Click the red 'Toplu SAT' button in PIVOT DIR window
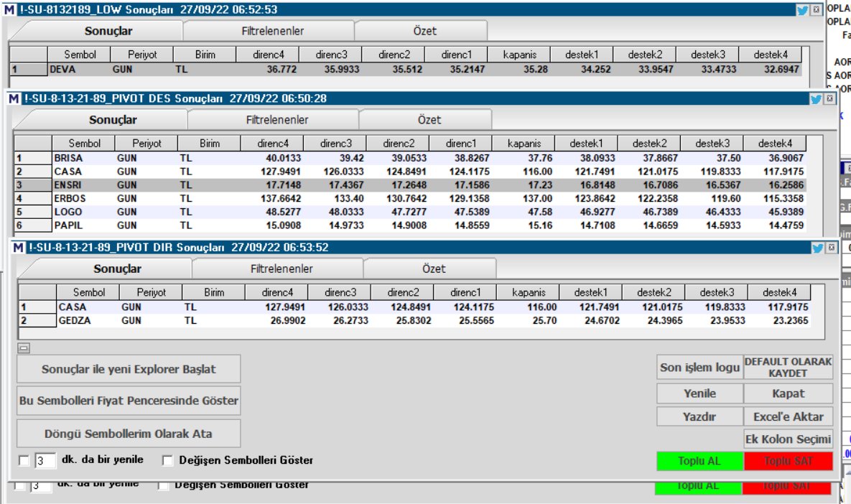 click(x=788, y=461)
